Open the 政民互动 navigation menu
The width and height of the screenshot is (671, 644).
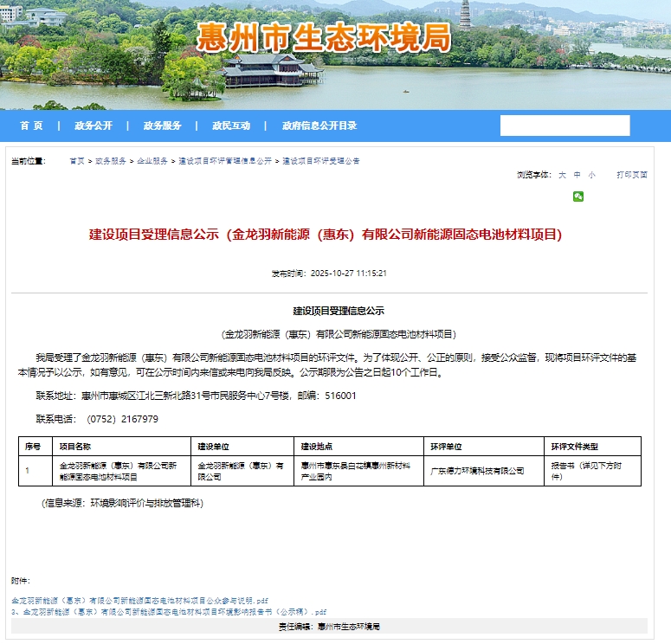click(x=231, y=126)
